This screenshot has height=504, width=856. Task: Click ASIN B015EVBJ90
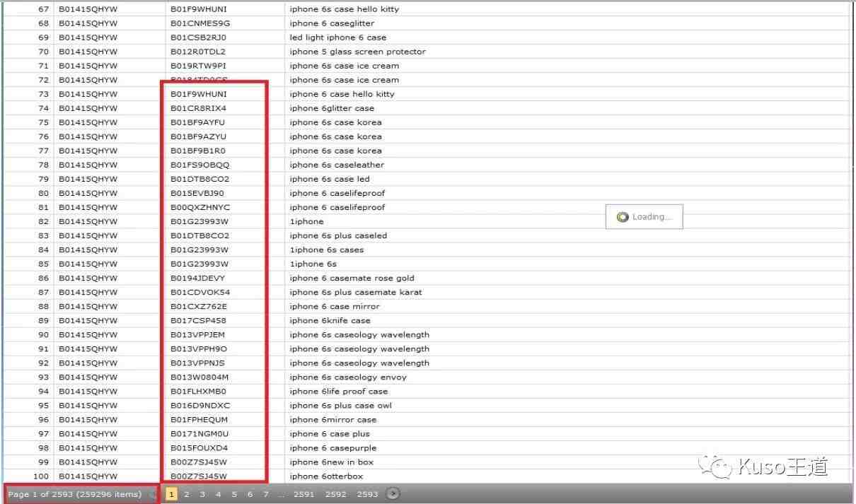pos(197,193)
